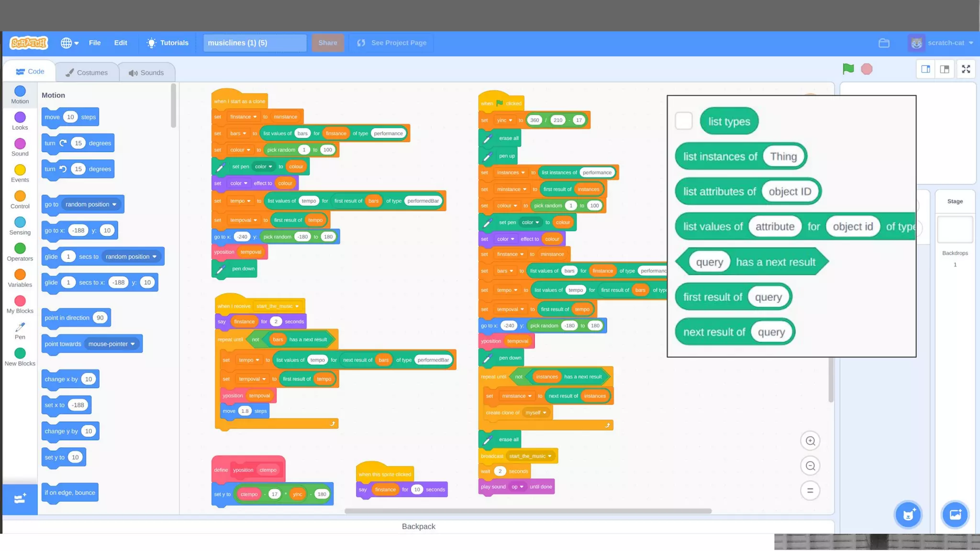Open the Add Extension button
This screenshot has width=980, height=551.
tap(20, 499)
